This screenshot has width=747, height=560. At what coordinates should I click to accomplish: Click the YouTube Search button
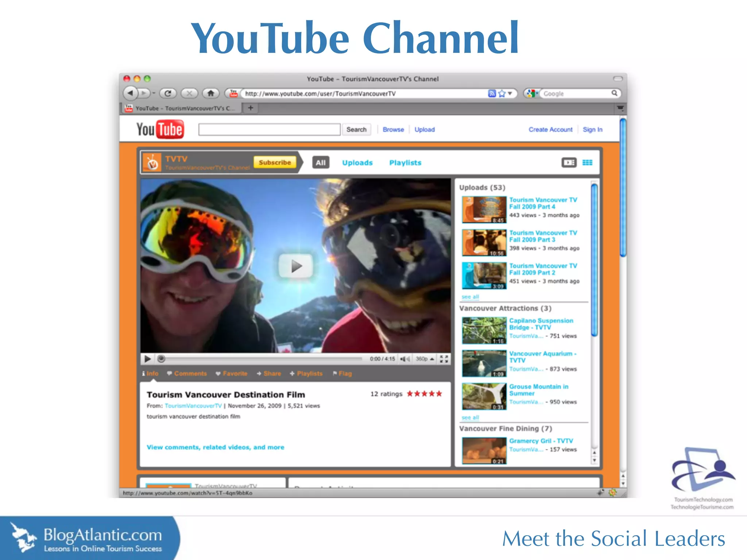pos(356,129)
